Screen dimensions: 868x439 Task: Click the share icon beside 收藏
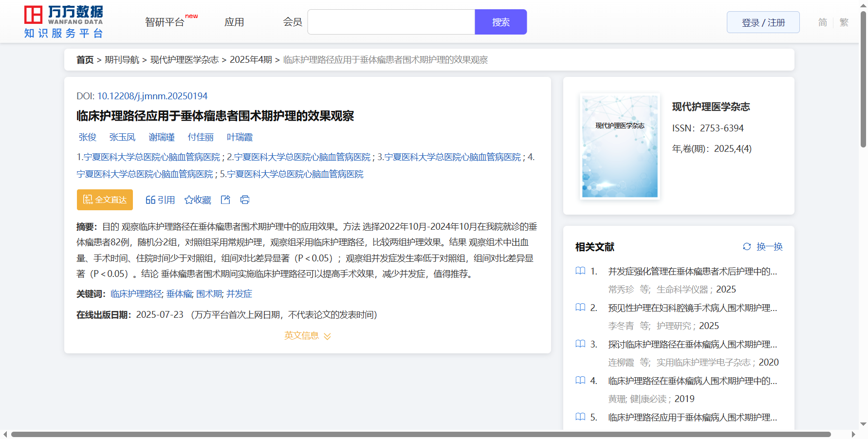[x=225, y=200]
